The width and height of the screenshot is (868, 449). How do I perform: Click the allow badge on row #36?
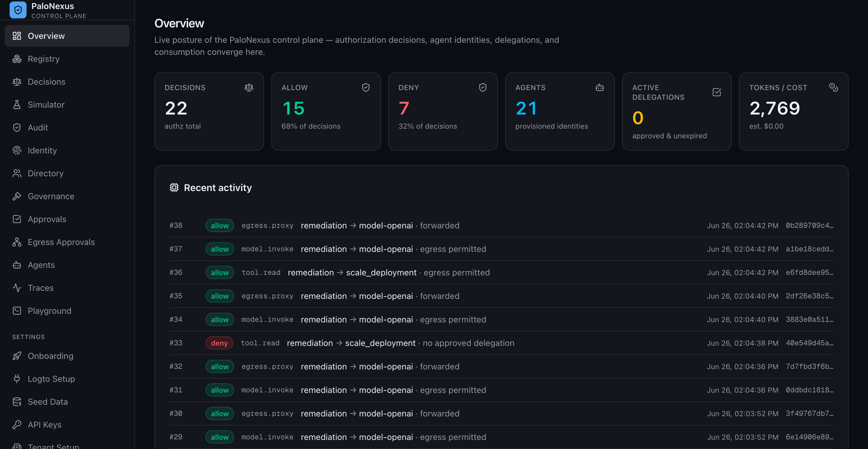coord(220,272)
